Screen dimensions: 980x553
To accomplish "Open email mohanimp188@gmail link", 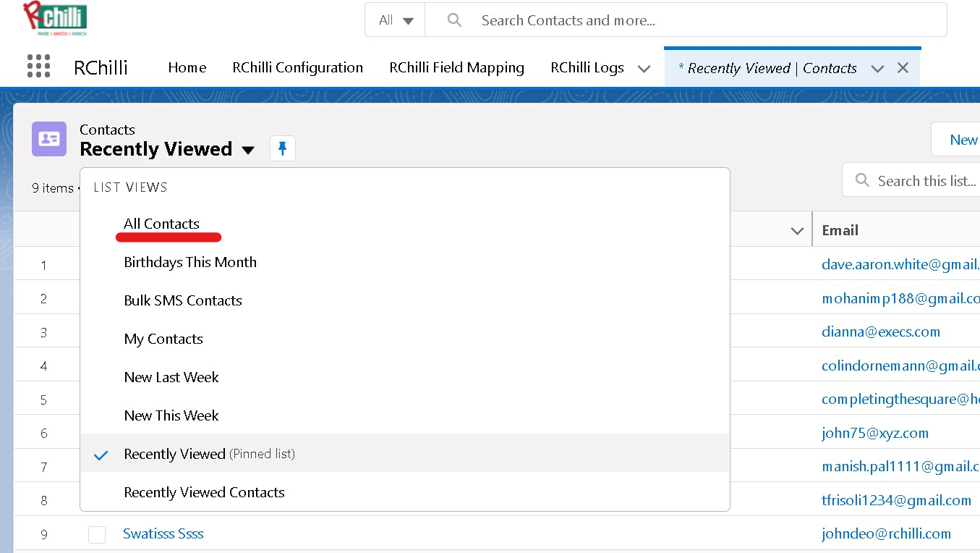I will coord(900,298).
